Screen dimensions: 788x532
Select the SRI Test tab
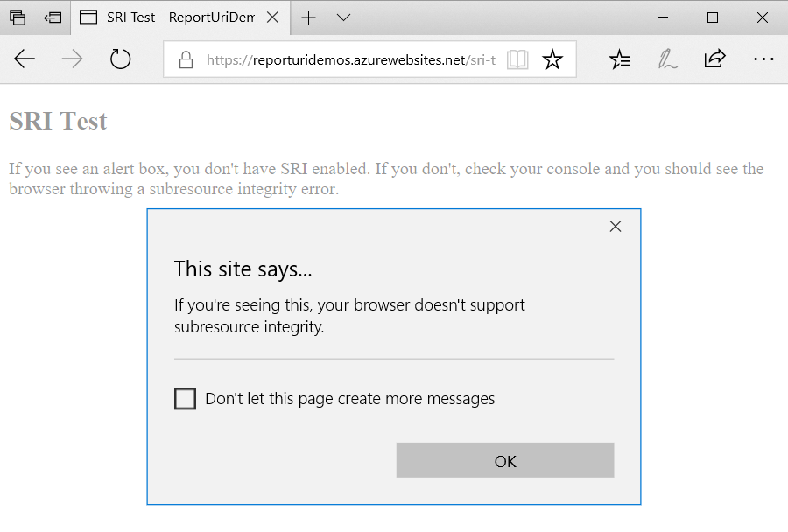click(175, 17)
